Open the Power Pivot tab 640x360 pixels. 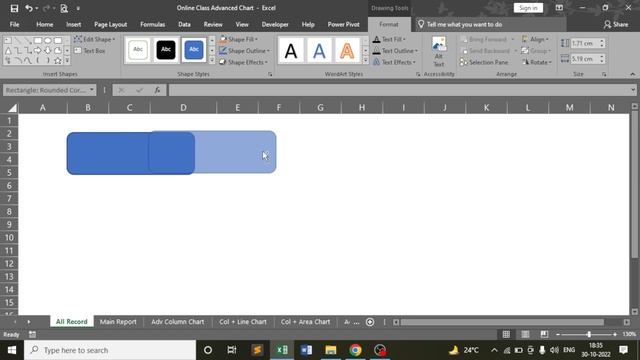coord(343,24)
